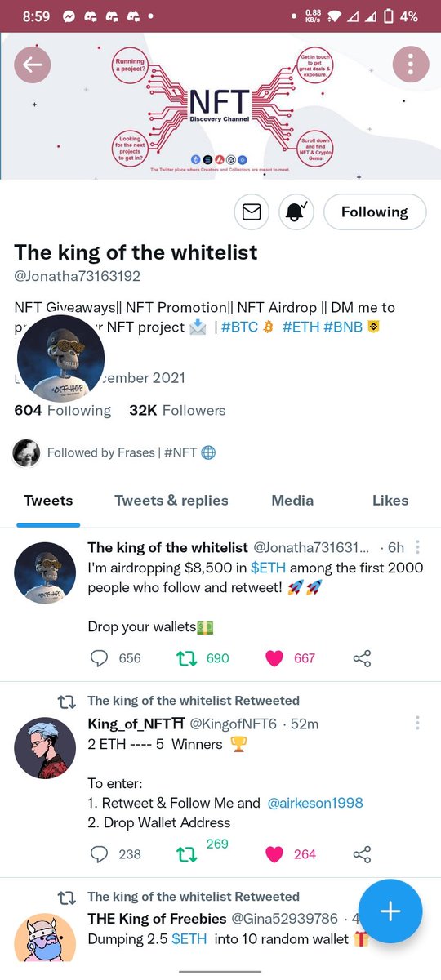This screenshot has width=441, height=980.
Task: Open the 604 Following list
Action: (x=63, y=410)
